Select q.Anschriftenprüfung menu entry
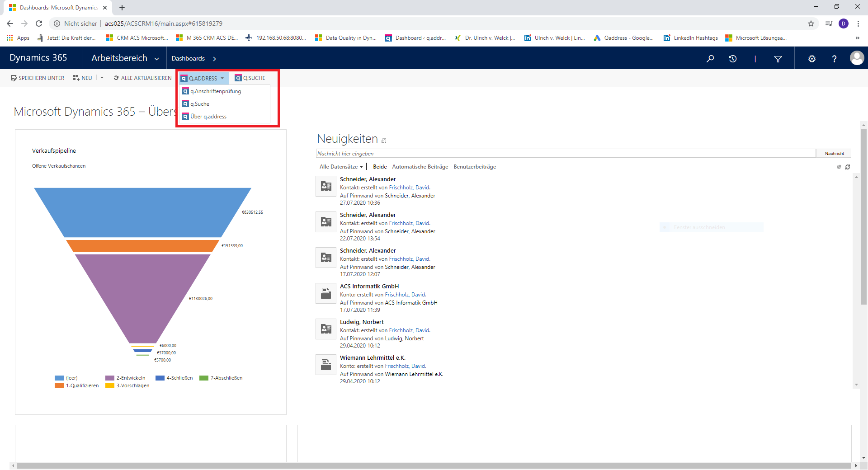The width and height of the screenshot is (868, 470). (x=216, y=91)
